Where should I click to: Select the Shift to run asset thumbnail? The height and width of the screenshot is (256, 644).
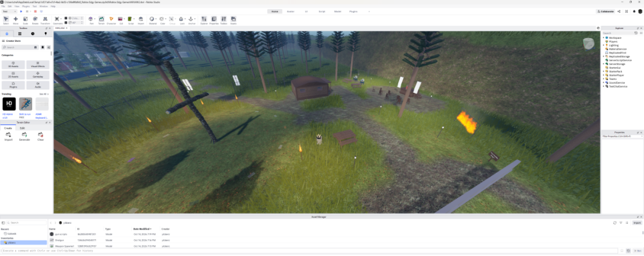point(26,104)
